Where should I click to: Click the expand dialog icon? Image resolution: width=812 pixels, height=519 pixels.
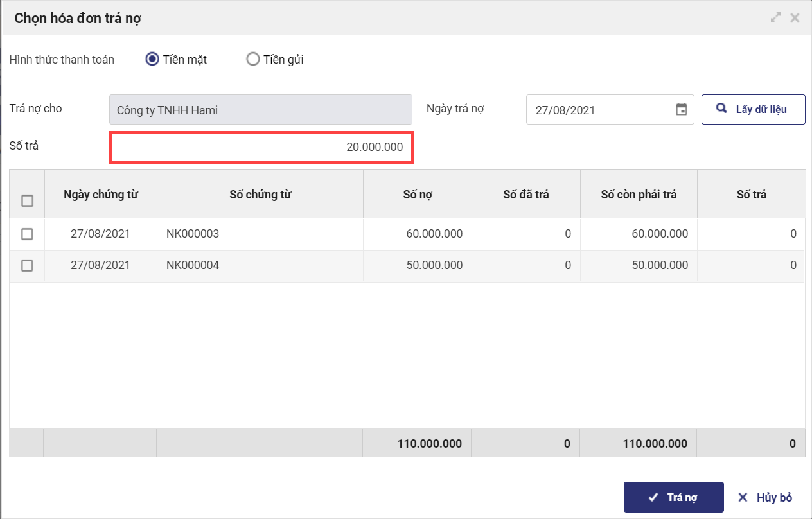tap(775, 18)
